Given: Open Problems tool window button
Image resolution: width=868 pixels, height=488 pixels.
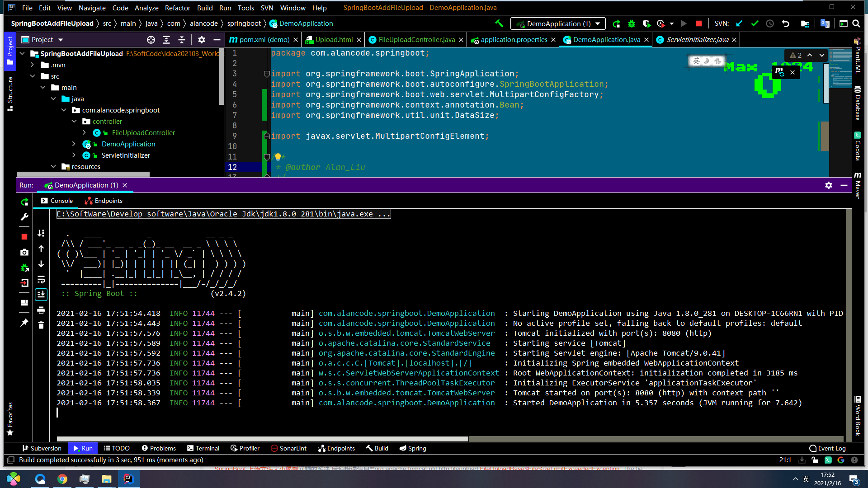Looking at the screenshot, I should coord(159,448).
